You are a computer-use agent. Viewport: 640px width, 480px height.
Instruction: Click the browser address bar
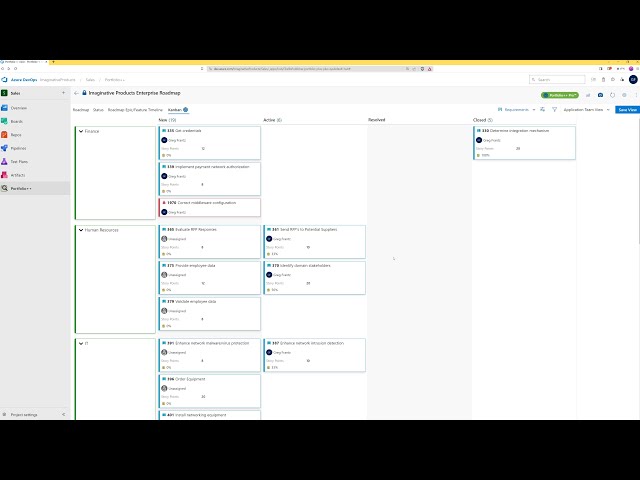coord(306,69)
